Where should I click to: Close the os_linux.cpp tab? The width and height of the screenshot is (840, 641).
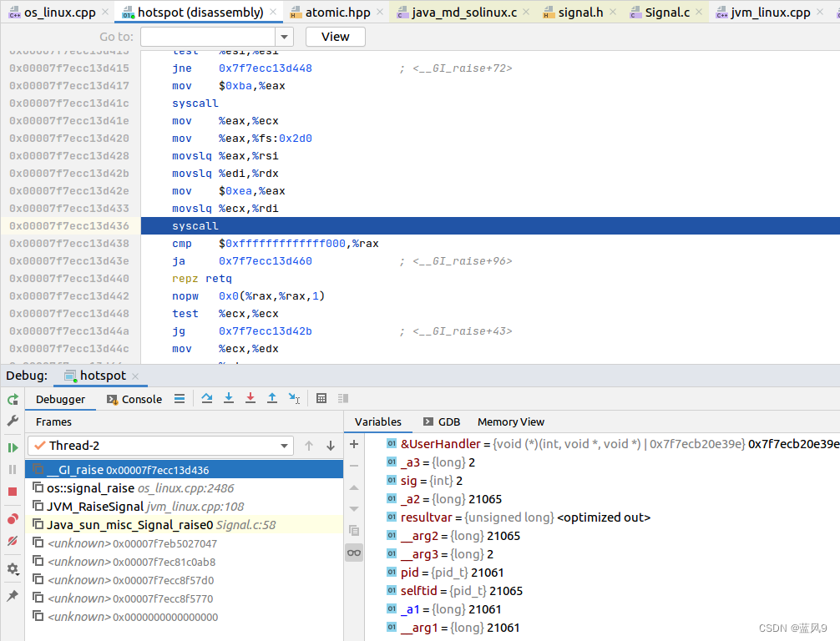tap(105, 13)
